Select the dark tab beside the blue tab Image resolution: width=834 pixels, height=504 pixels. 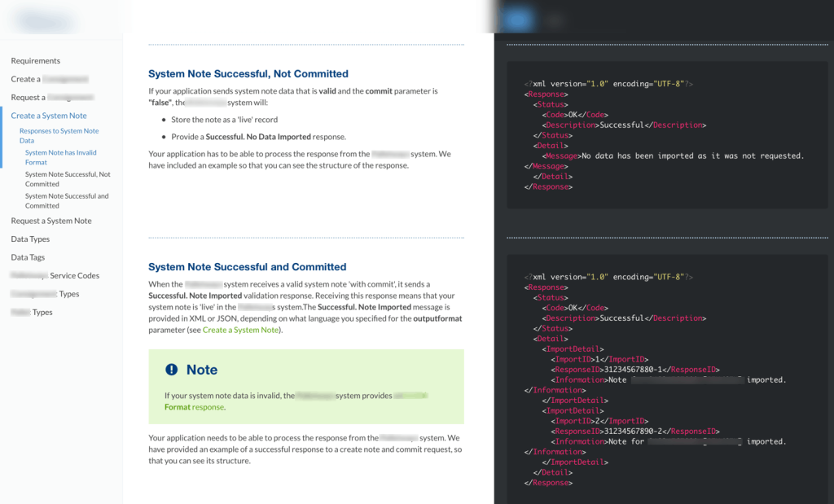coord(554,20)
